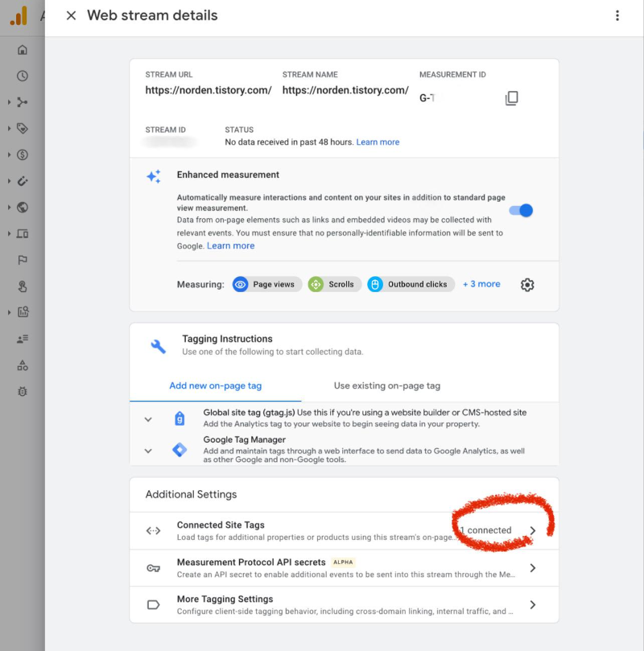Click the More Tagging Settings label icon
This screenshot has width=644, height=651.
153,605
